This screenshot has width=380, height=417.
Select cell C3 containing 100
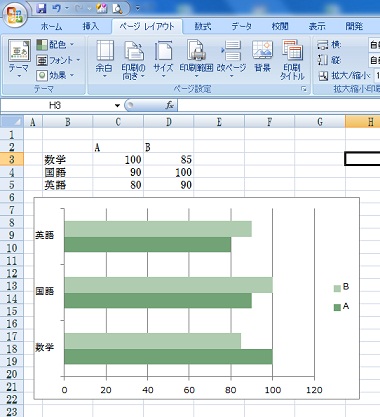pyautogui.click(x=118, y=160)
